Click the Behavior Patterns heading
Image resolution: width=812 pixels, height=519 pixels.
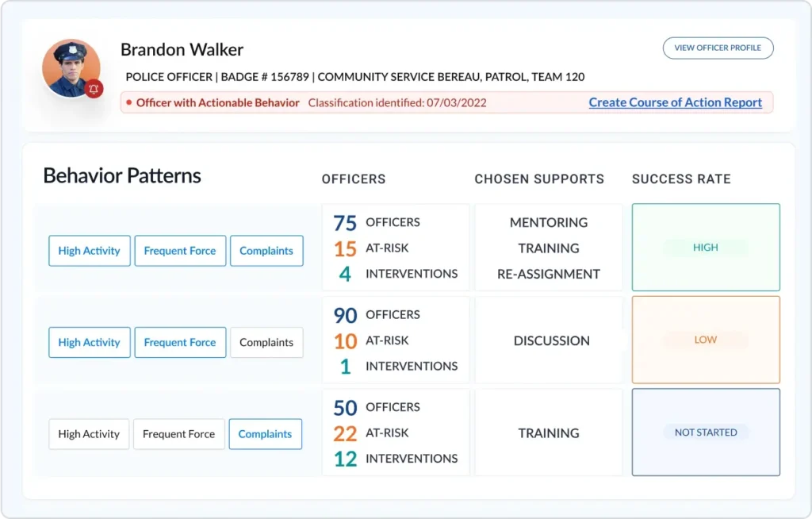[x=122, y=175]
